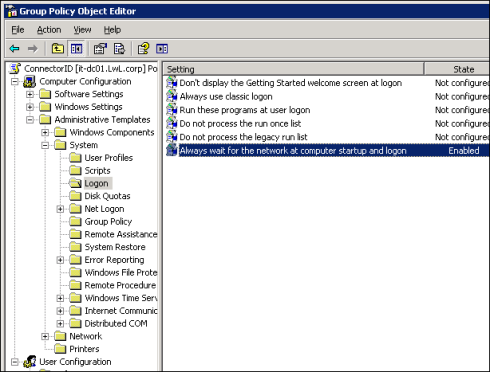The image size is (490, 372).
Task: Open the View menu
Action: coord(82,30)
